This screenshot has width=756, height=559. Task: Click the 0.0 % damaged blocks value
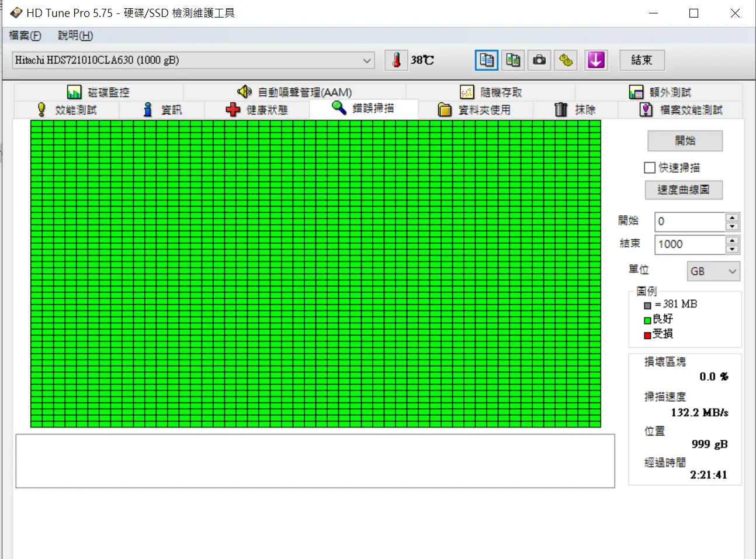pyautogui.click(x=714, y=377)
